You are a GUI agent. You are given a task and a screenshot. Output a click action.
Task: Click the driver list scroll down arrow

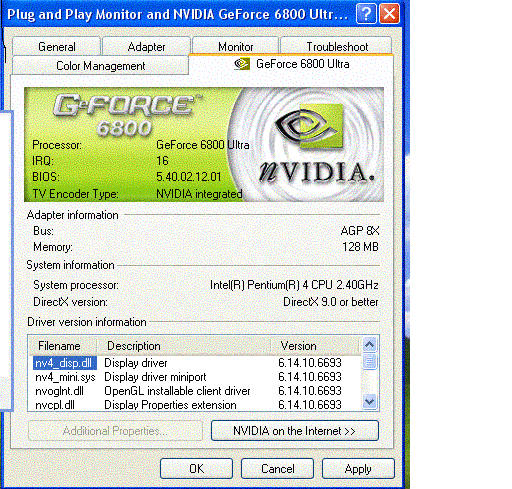coord(369,401)
